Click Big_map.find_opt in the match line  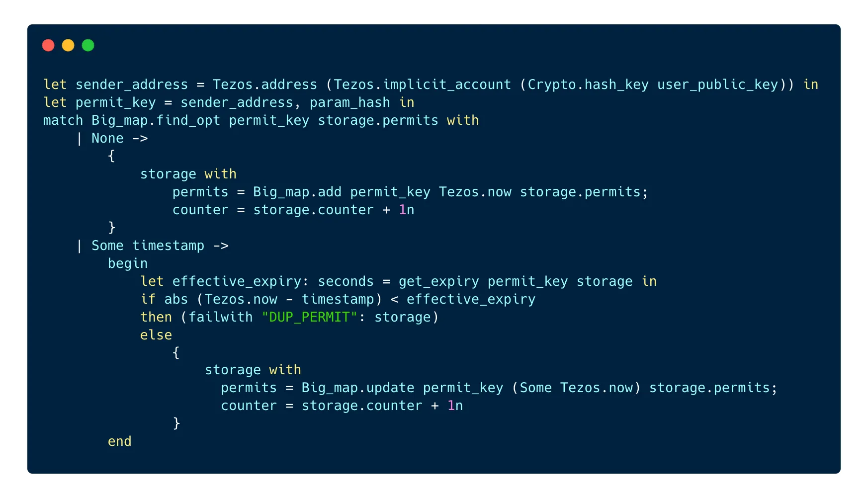click(x=156, y=120)
